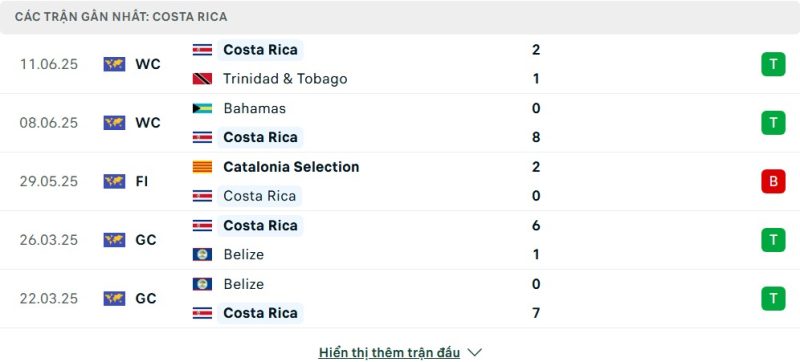Screen dimensions: 800x362
Task: Expand more matches with the chevron arrow
Action: (474, 352)
